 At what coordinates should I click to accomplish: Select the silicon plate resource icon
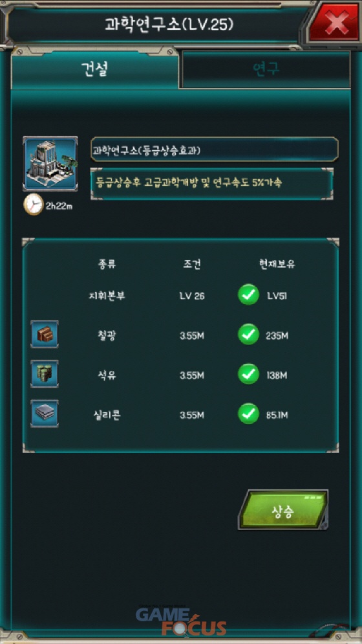tap(45, 414)
